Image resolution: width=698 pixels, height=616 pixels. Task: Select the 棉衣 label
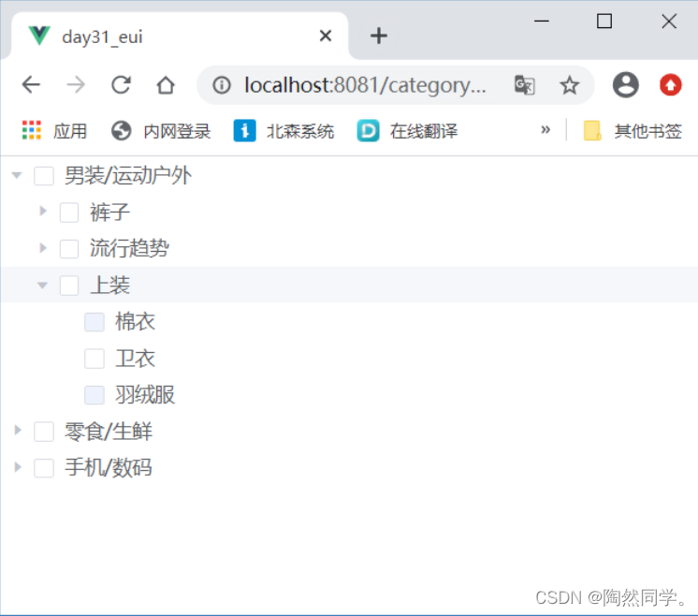click(x=136, y=322)
